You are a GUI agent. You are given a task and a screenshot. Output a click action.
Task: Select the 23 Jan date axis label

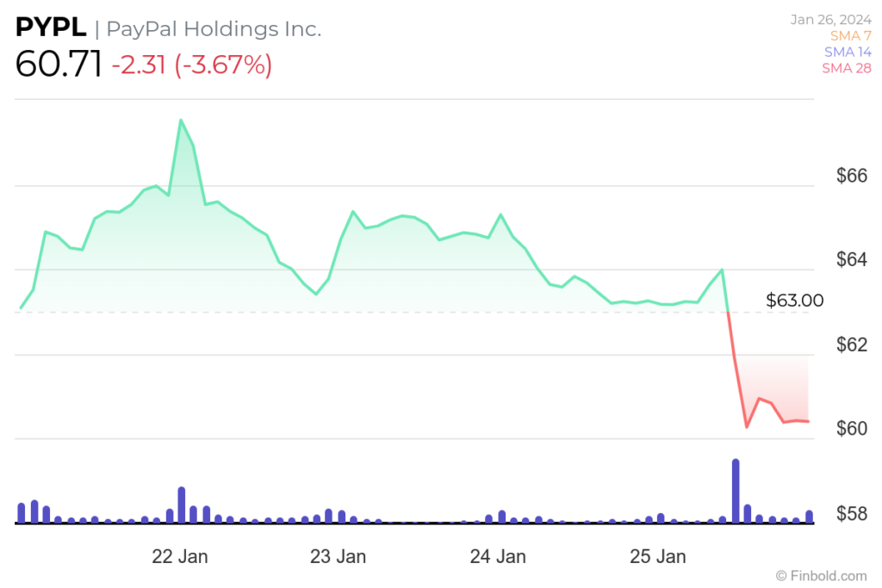338,556
